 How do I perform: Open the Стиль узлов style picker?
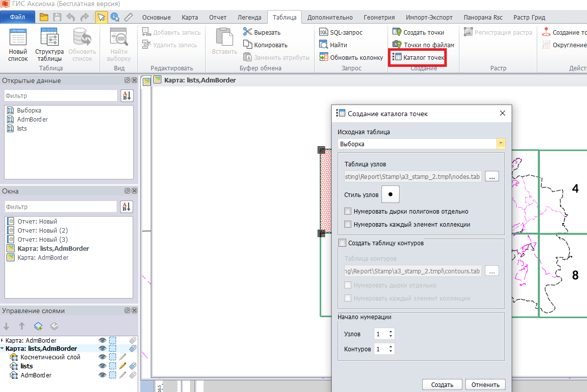[x=390, y=194]
